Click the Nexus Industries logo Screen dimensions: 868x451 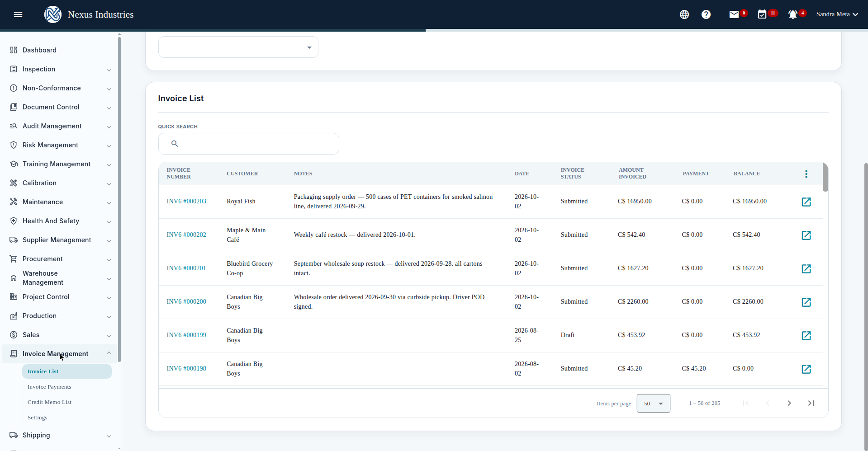point(53,14)
